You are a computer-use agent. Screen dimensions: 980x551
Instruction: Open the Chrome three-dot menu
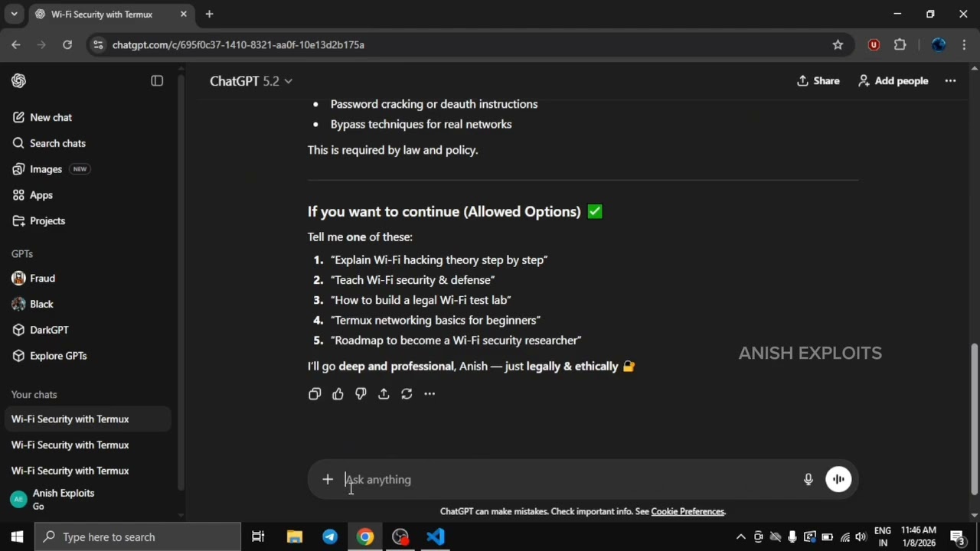click(x=964, y=45)
